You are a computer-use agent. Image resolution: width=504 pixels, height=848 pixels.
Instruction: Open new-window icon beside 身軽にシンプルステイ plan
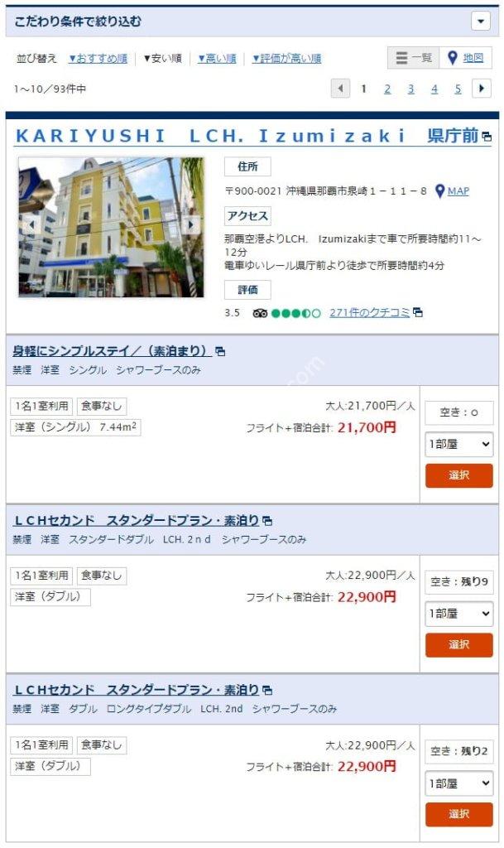220,351
